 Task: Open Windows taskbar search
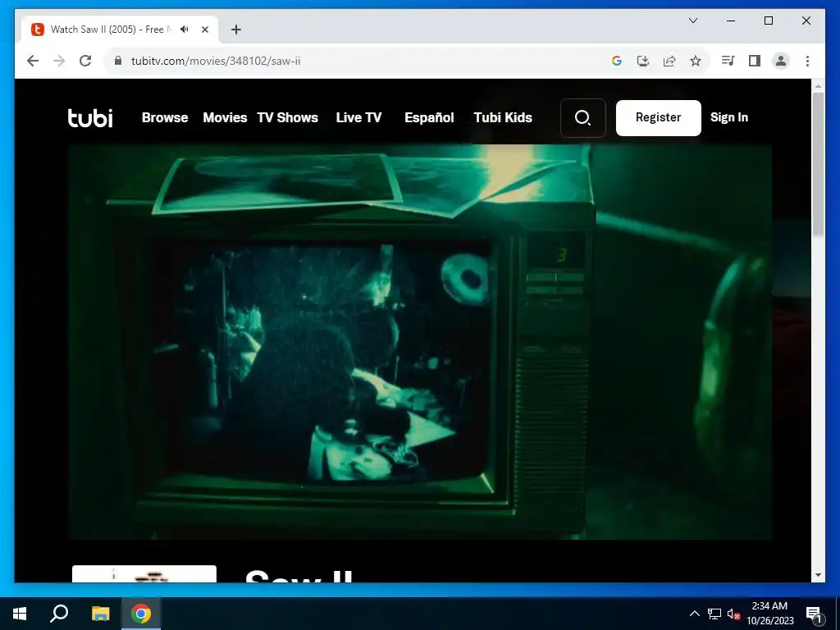(59, 614)
